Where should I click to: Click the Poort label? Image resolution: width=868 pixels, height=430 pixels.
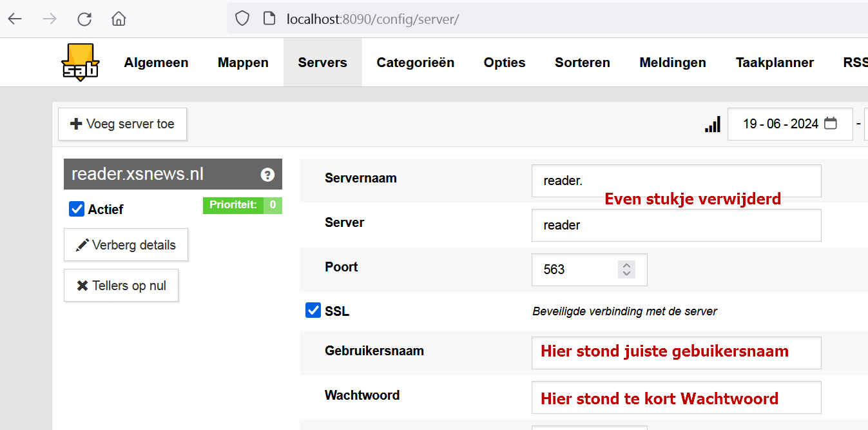[x=342, y=267]
